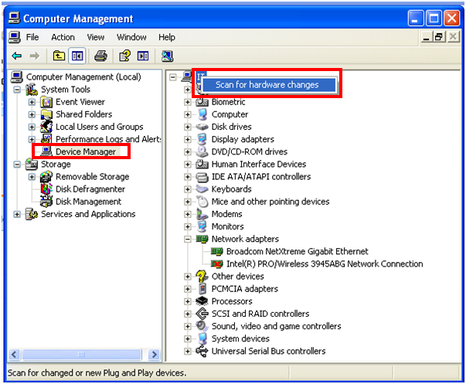This screenshot has width=466, height=384.
Task: Toggle Show/Hide Console Tree toolbar icon
Action: pos(77,56)
